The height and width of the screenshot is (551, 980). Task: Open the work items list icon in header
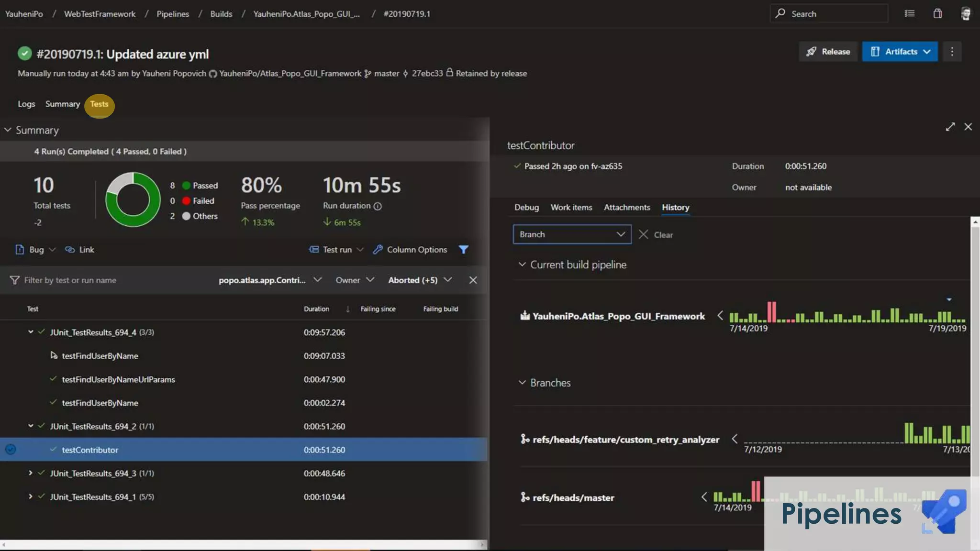tap(910, 13)
